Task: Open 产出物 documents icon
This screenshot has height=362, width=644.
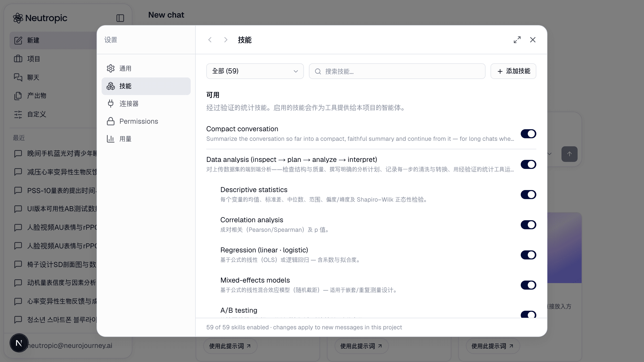Action: [x=18, y=96]
